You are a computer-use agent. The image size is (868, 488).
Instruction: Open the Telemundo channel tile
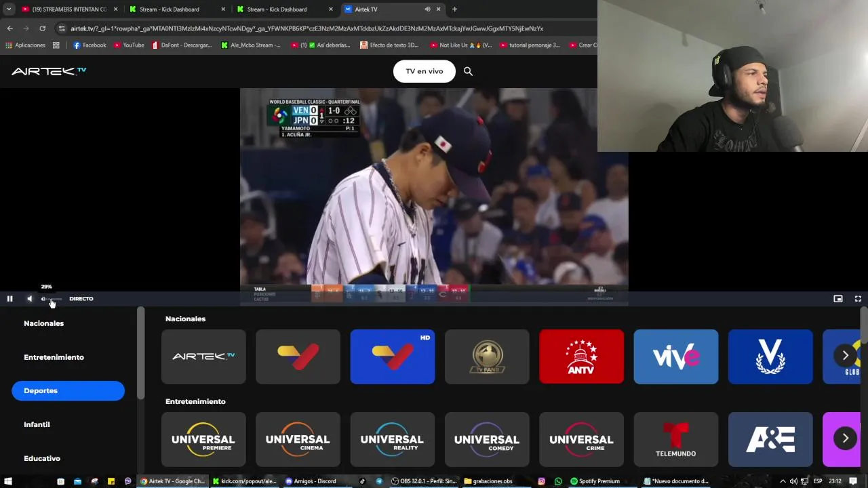(676, 439)
